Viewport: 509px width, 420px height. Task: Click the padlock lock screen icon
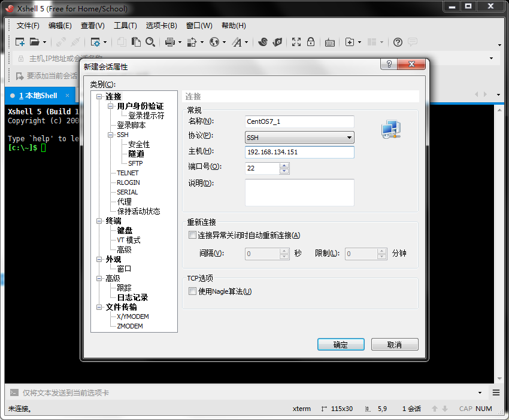coord(311,42)
